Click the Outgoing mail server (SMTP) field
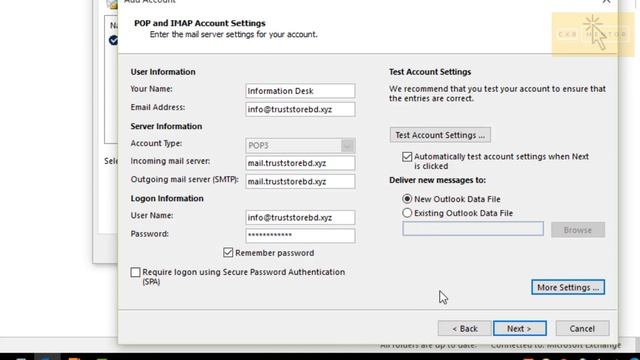This screenshot has width=640, height=360. [x=300, y=182]
